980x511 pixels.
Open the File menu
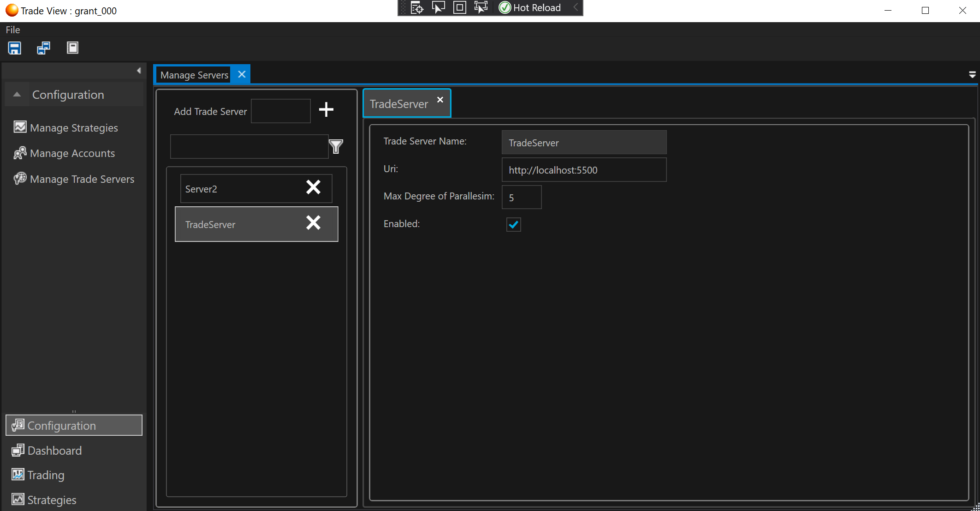(13, 30)
